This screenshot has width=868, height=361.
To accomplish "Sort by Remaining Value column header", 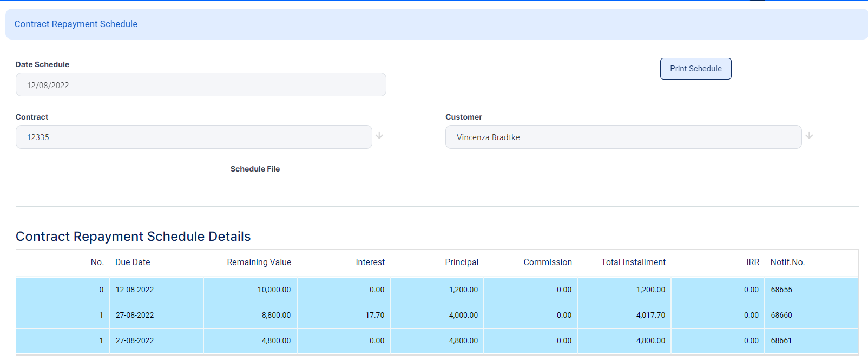I will coord(259,262).
